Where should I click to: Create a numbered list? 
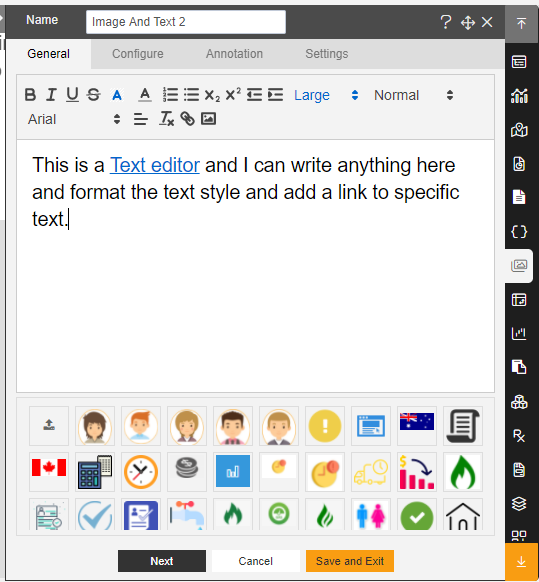pyautogui.click(x=170, y=95)
